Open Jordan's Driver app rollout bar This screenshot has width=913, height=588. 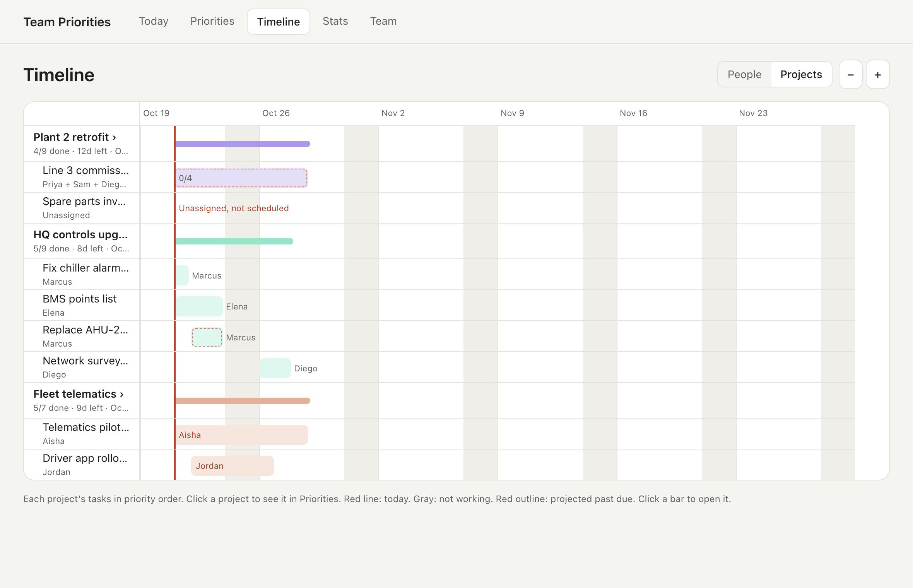pos(233,466)
